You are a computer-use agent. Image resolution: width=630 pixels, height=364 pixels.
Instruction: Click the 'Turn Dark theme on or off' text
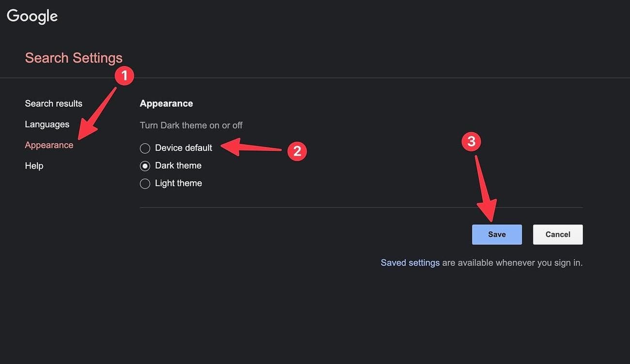(191, 125)
